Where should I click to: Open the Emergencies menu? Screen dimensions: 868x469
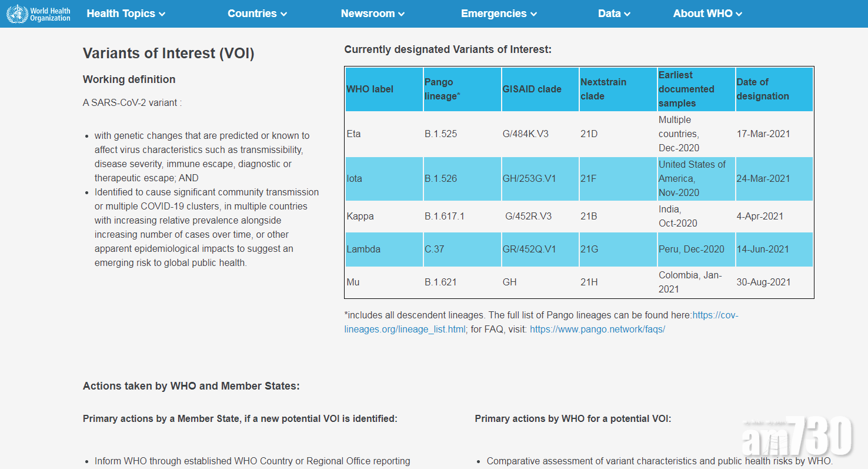499,14
